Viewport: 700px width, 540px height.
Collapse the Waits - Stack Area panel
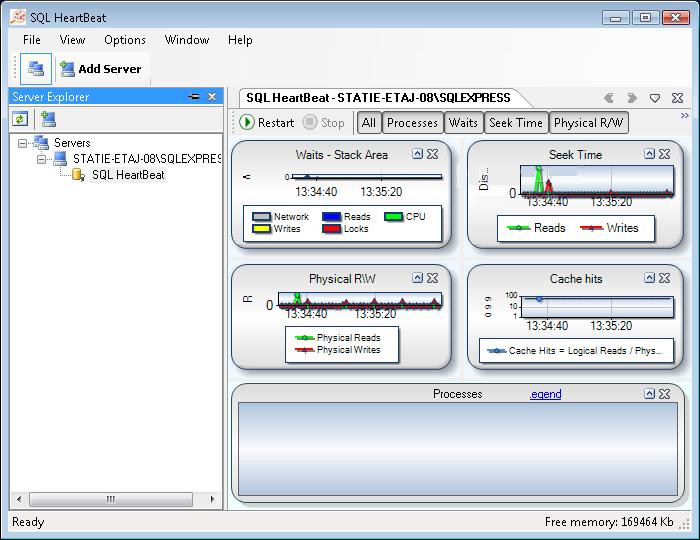pyautogui.click(x=417, y=154)
